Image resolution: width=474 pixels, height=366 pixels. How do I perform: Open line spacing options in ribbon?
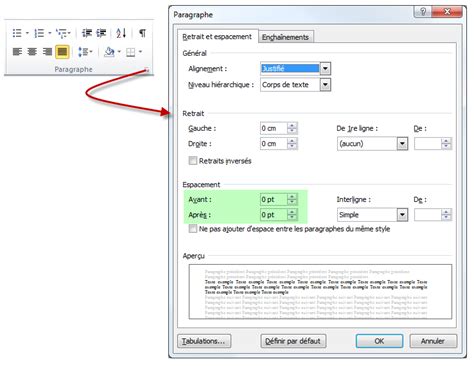coord(85,52)
